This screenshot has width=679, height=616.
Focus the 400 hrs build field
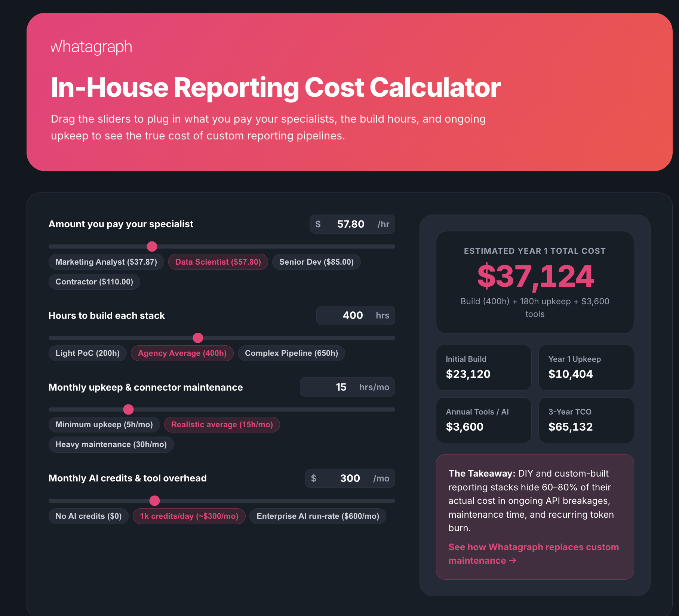click(356, 315)
